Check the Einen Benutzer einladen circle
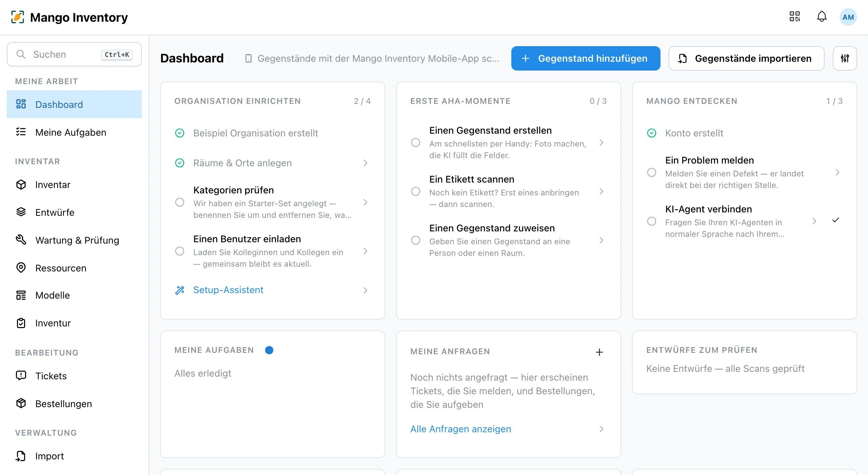Viewport: 868px width, 475px height. pyautogui.click(x=180, y=251)
